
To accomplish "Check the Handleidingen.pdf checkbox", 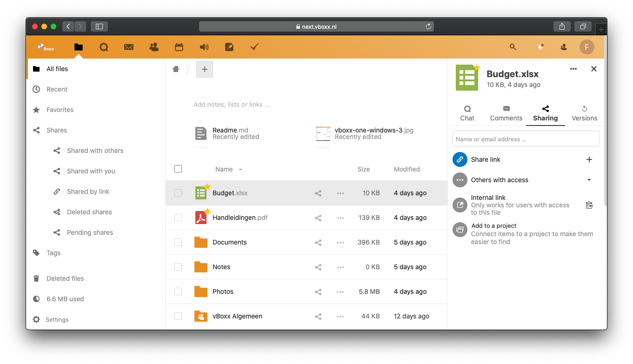I will coord(178,218).
